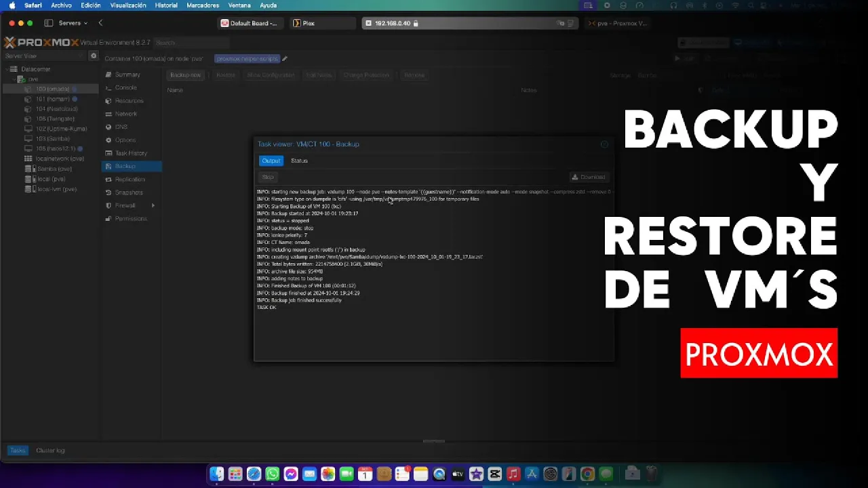Click the Stop button in Task viewer
The image size is (868, 488).
pos(268,177)
